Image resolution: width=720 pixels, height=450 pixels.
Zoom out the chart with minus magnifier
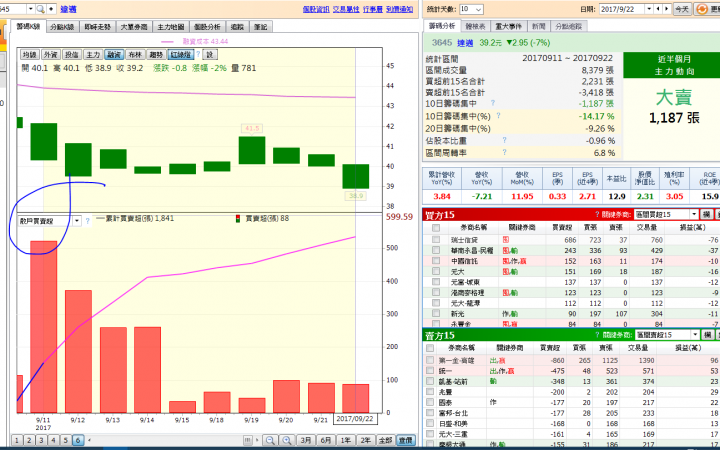coord(270,440)
